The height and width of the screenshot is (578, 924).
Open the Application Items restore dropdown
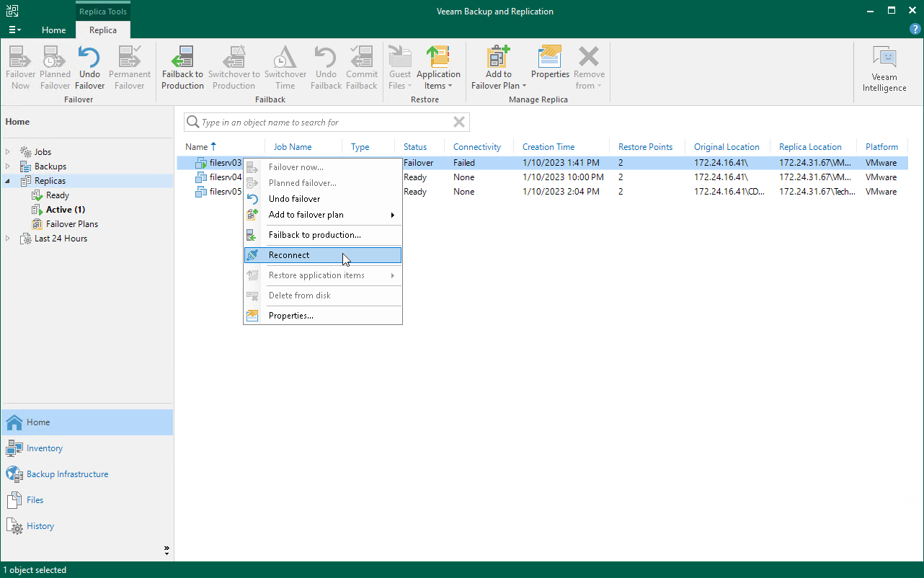tap(438, 68)
